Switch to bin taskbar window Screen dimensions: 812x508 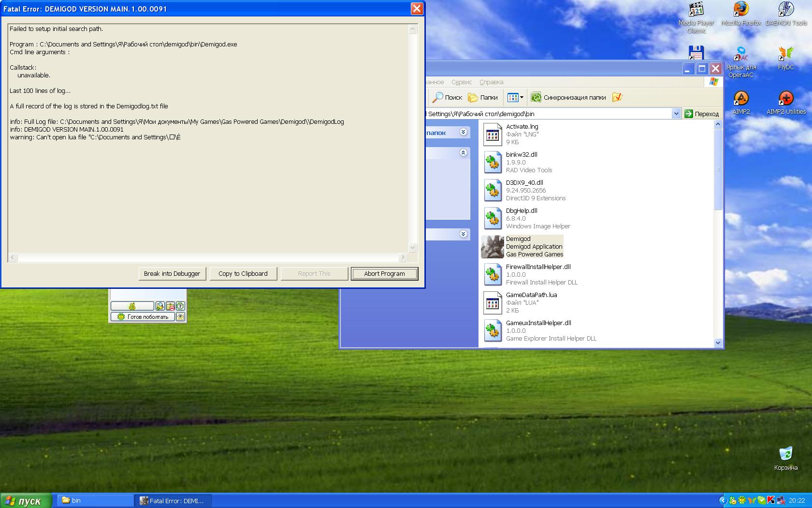tap(95, 501)
